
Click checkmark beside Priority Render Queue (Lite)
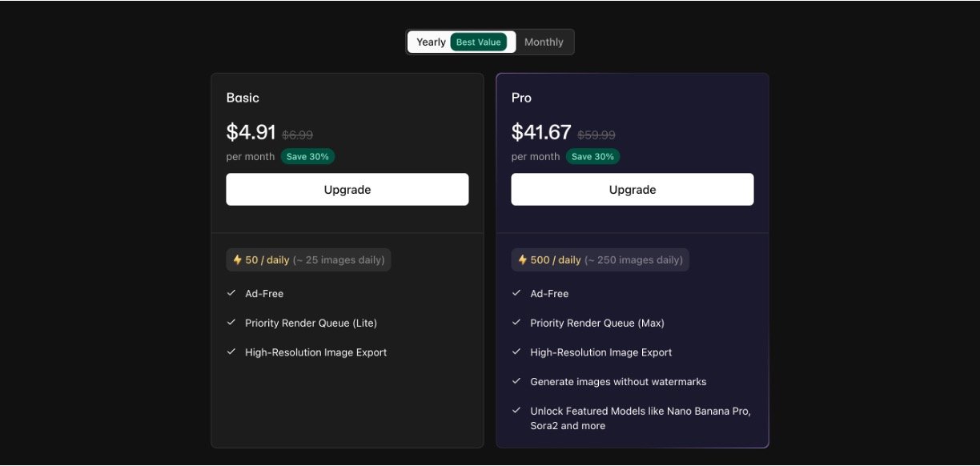tap(231, 323)
